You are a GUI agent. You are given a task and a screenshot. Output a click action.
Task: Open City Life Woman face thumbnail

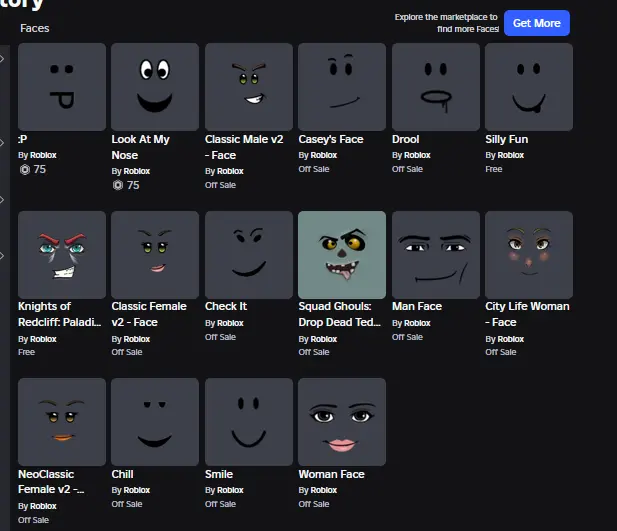[528, 254]
